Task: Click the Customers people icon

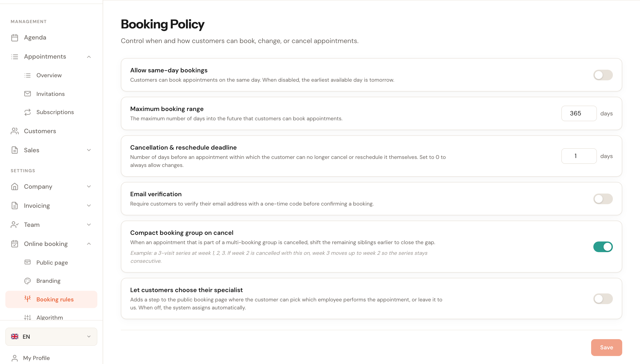Action: (x=14, y=131)
